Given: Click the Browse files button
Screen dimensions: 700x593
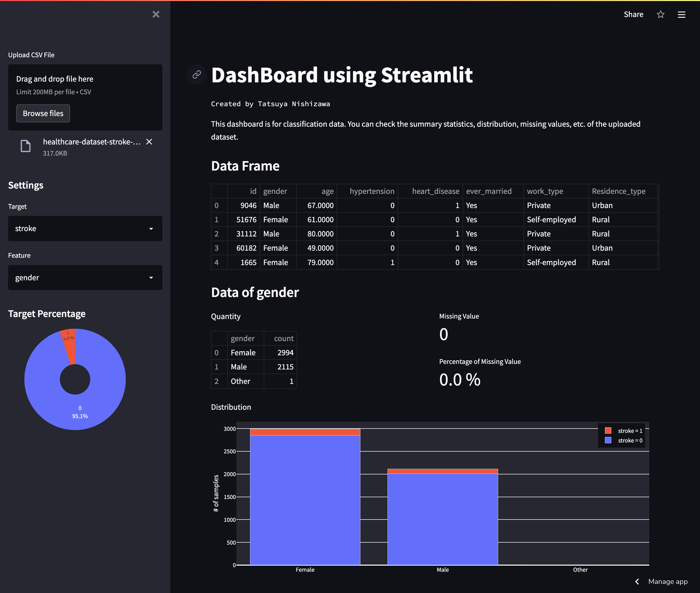Looking at the screenshot, I should pos(43,113).
